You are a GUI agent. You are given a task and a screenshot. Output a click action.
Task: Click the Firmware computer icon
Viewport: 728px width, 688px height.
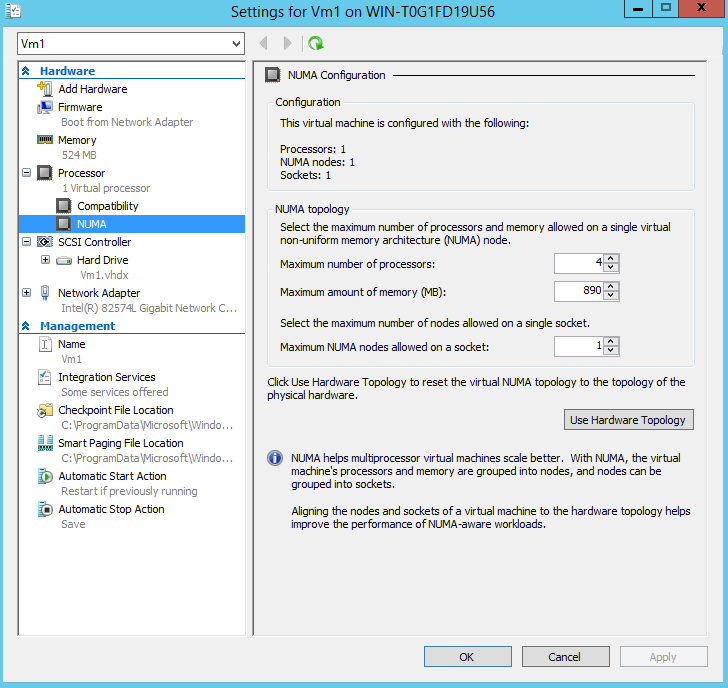(x=45, y=107)
